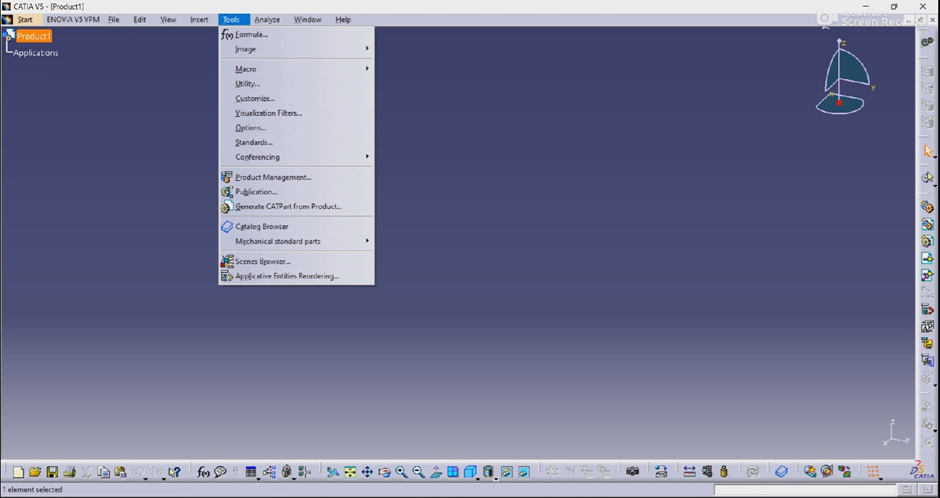Click the Create Multi-View icon
The width and height of the screenshot is (940, 498).
453,472
